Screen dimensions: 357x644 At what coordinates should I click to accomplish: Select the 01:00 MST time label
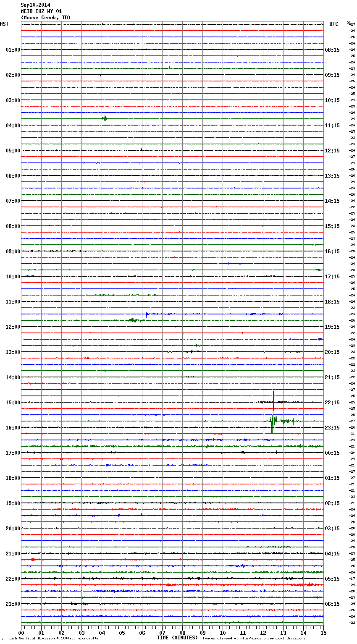click(13, 50)
